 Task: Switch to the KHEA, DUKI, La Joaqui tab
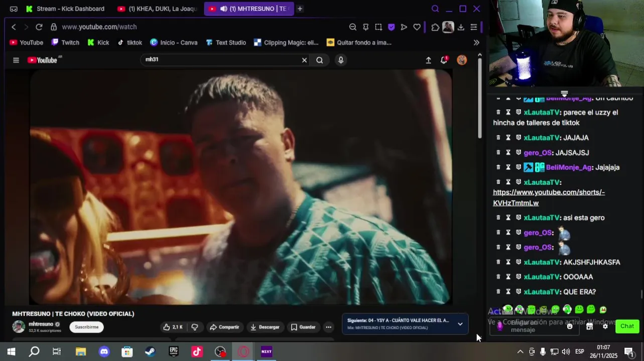coord(158,9)
